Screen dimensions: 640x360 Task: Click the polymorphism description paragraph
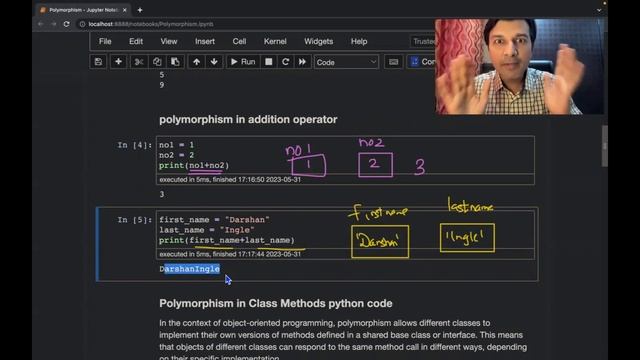point(343,341)
